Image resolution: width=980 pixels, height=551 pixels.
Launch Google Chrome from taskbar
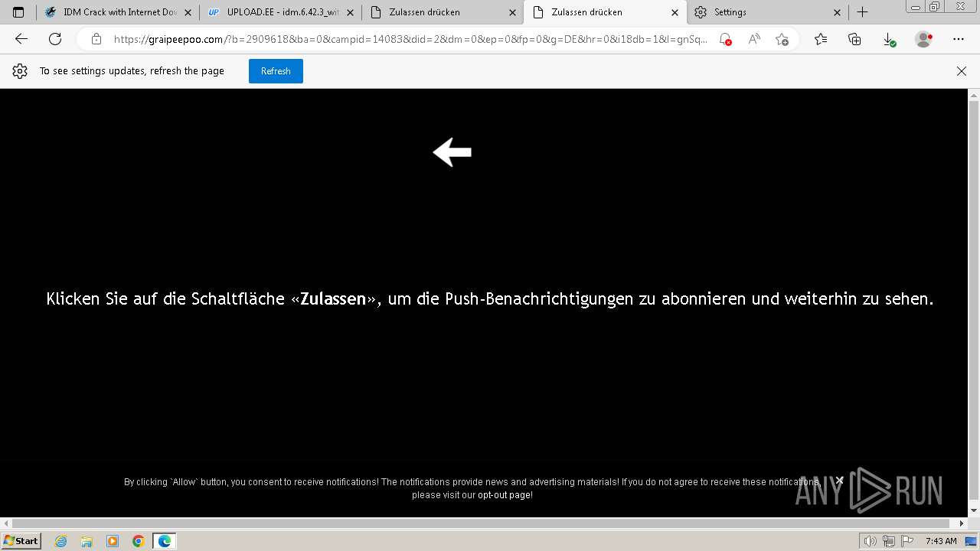(x=139, y=541)
